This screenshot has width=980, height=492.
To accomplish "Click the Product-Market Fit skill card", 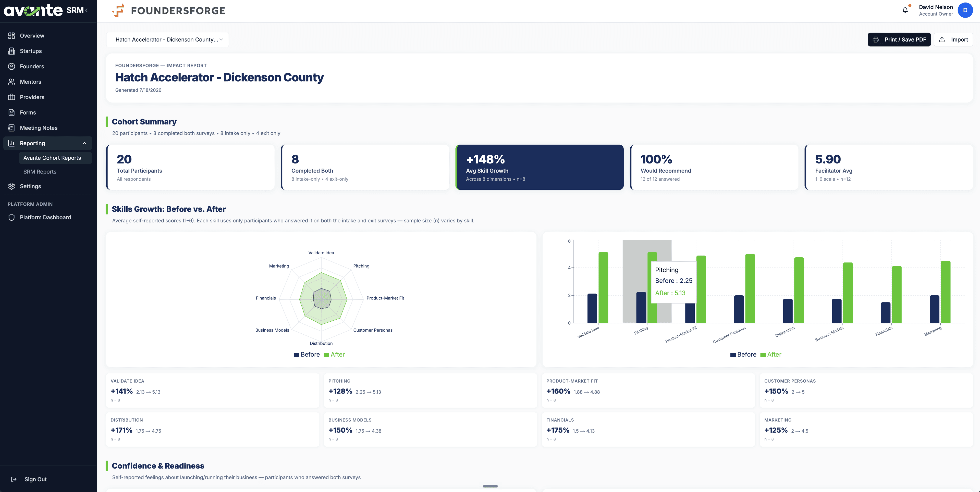I will 648,390.
